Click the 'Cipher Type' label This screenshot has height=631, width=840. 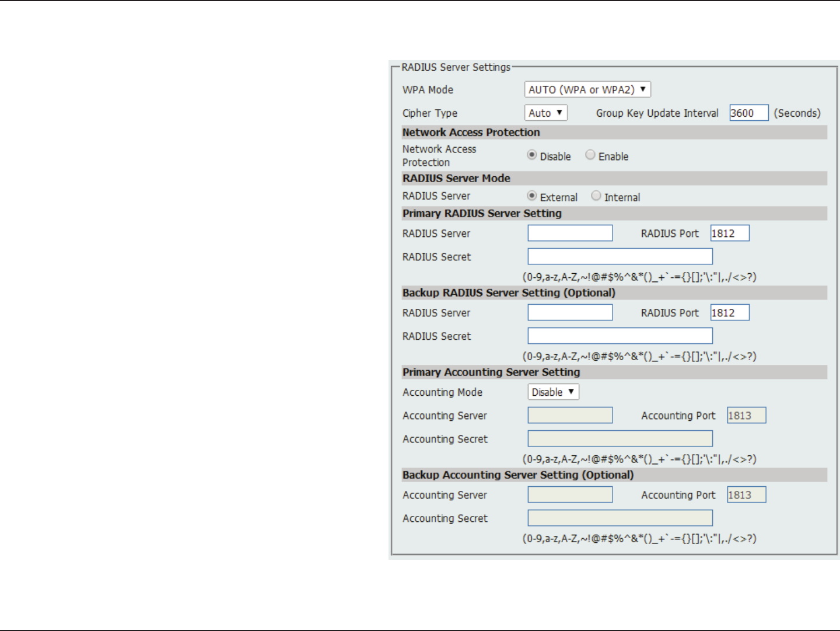430,113
